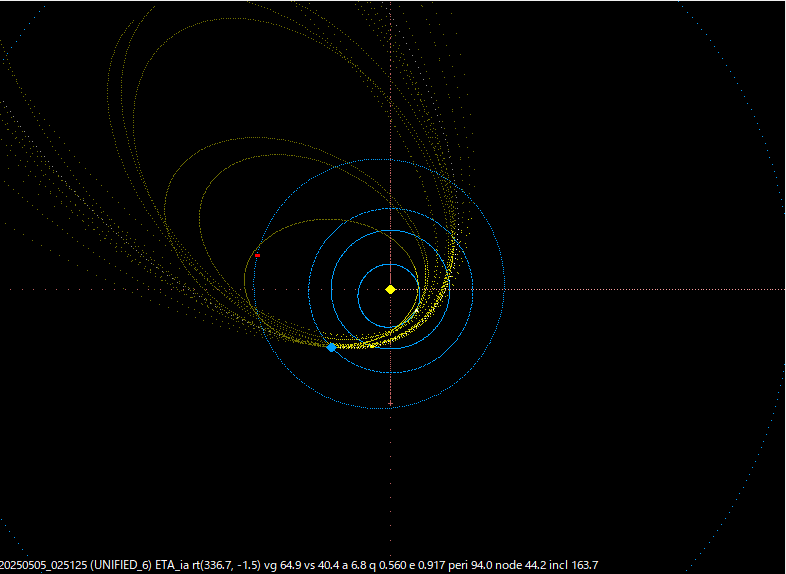Click the radiant value rt(336.7, -1.5)
Screen dimensions: 786x574
(x=227, y=565)
